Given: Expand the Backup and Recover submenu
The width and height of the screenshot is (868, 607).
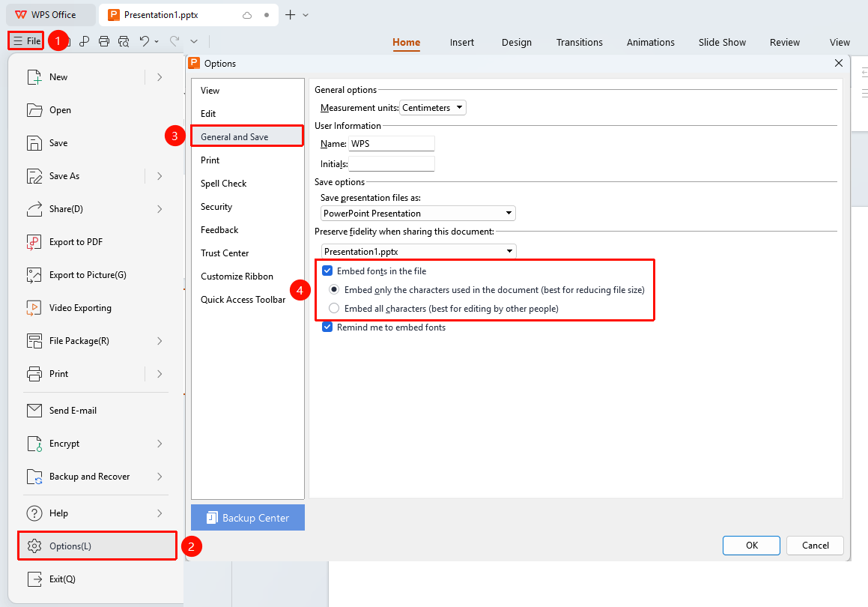Looking at the screenshot, I should pyautogui.click(x=160, y=477).
